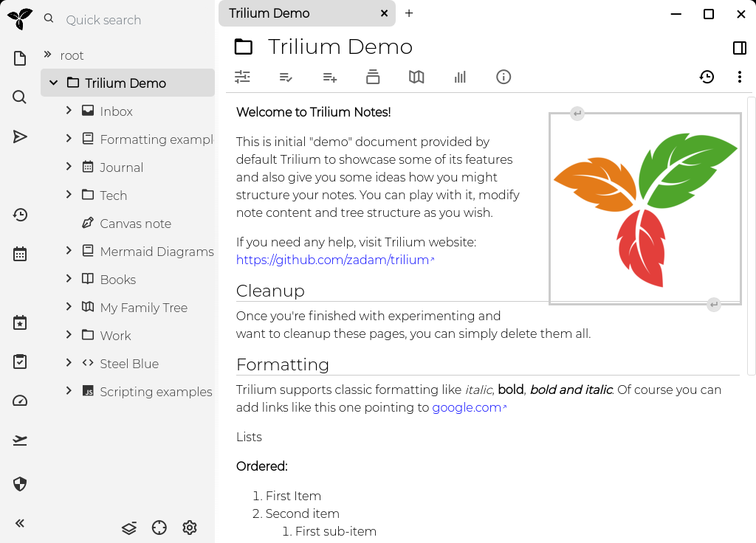Open the Trilium GitHub link
The width and height of the screenshot is (756, 543).
pyautogui.click(x=332, y=259)
